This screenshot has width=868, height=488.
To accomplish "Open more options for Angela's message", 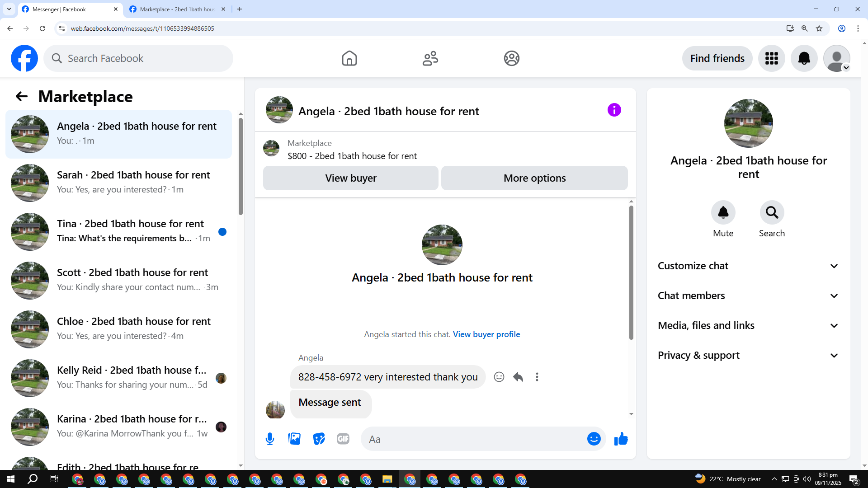I will [537, 377].
